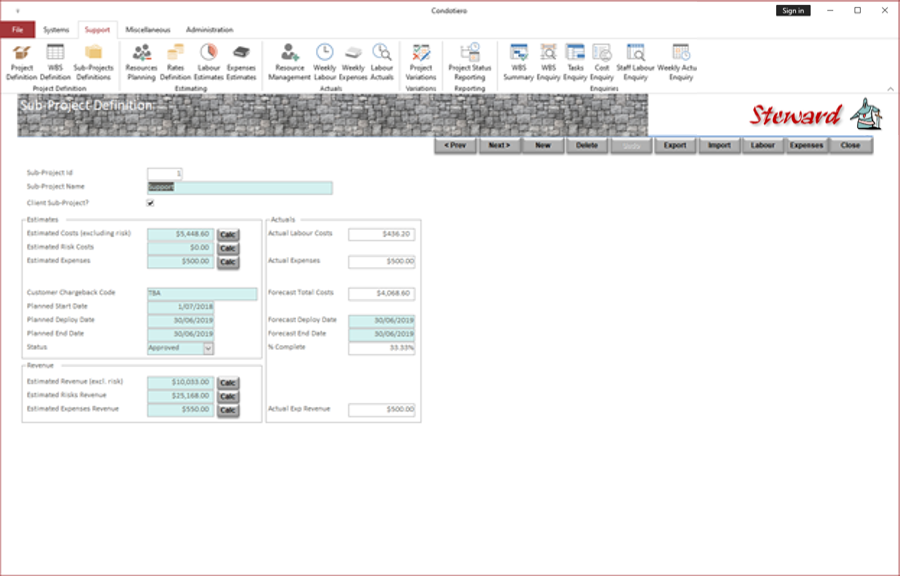
Task: Calc Estimated Expenses
Action: click(228, 262)
